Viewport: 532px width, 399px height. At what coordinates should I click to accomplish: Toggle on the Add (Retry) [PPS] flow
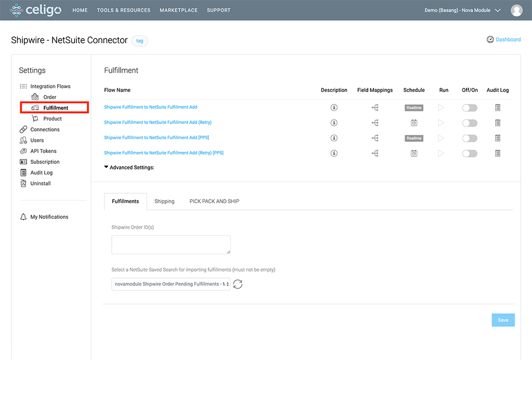[470, 154]
